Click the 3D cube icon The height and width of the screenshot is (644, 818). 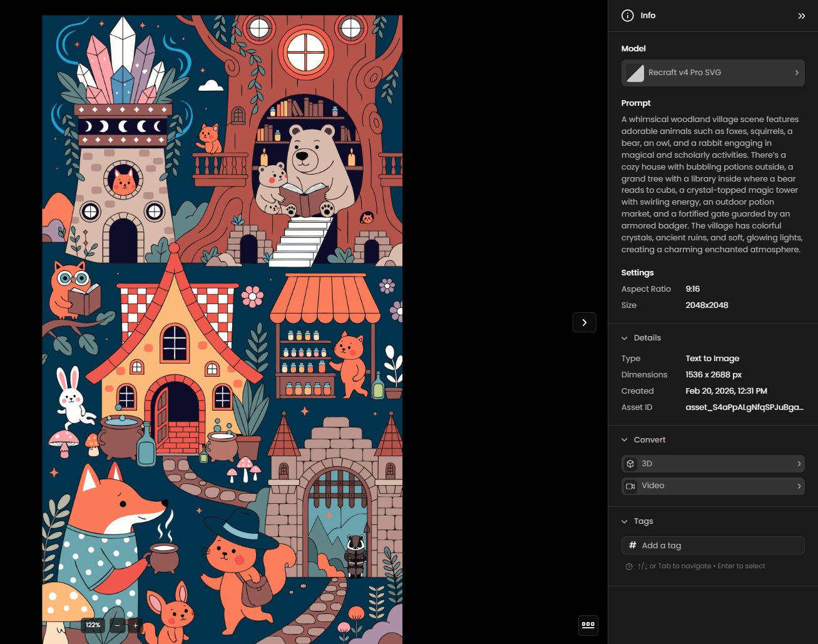pyautogui.click(x=631, y=464)
